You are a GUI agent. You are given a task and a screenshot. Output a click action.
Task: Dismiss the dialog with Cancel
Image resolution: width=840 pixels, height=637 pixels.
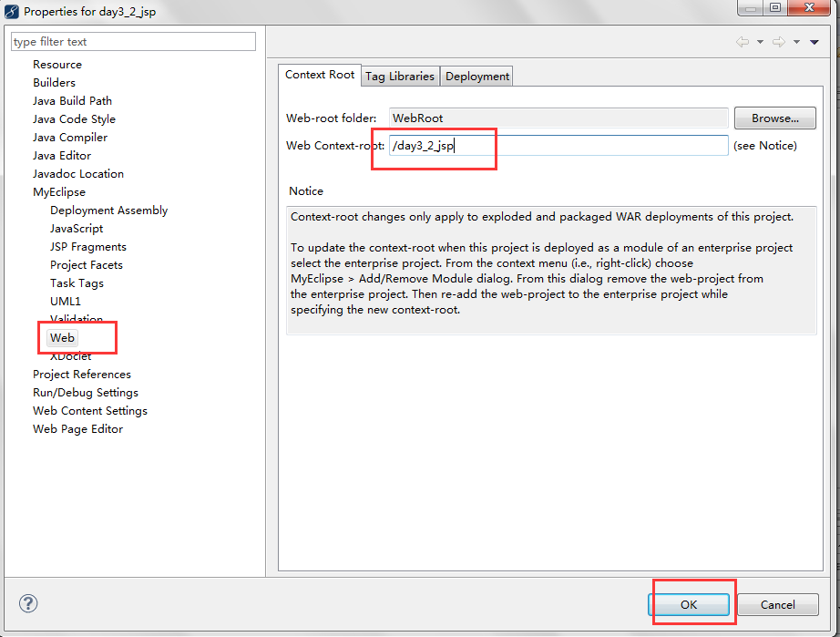(x=777, y=604)
